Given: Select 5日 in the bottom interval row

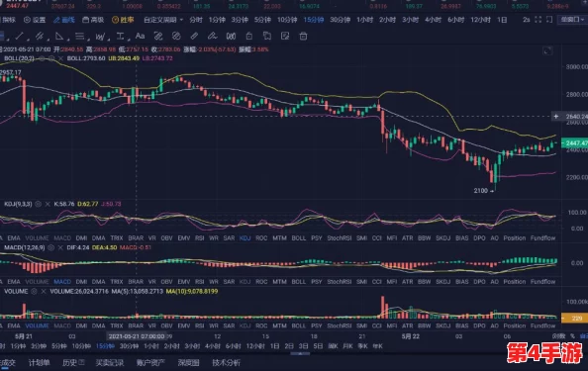Looking at the screenshot, I should 318,346.
